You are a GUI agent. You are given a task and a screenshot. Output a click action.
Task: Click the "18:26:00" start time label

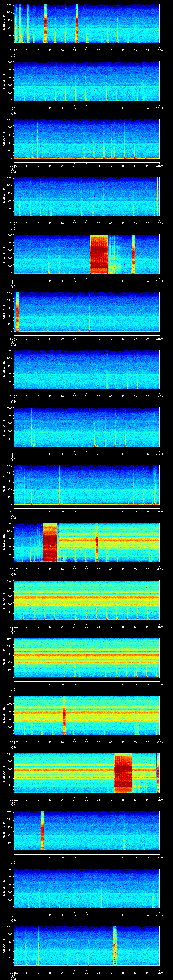(x=13, y=281)
